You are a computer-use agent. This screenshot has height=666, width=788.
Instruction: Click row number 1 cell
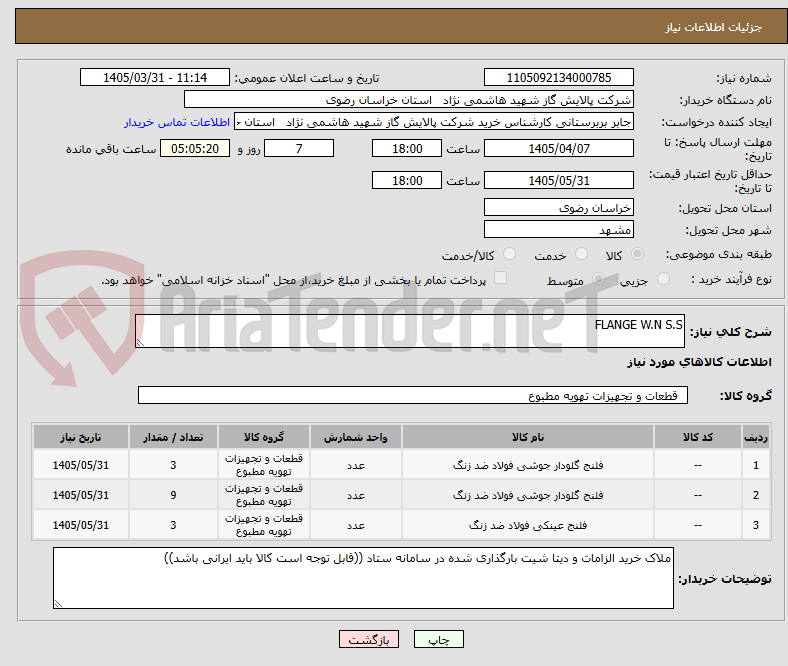tap(756, 465)
